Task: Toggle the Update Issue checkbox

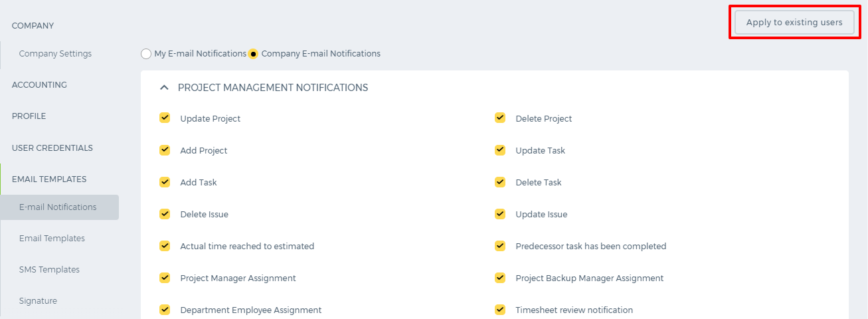Action: 500,214
